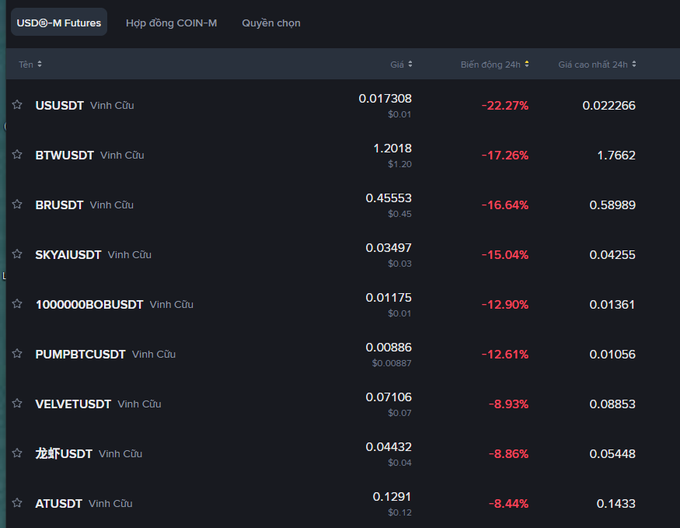Click the Giá cao nhất 24h header label
Image resolution: width=680 pixels, height=528 pixels.
click(x=592, y=65)
